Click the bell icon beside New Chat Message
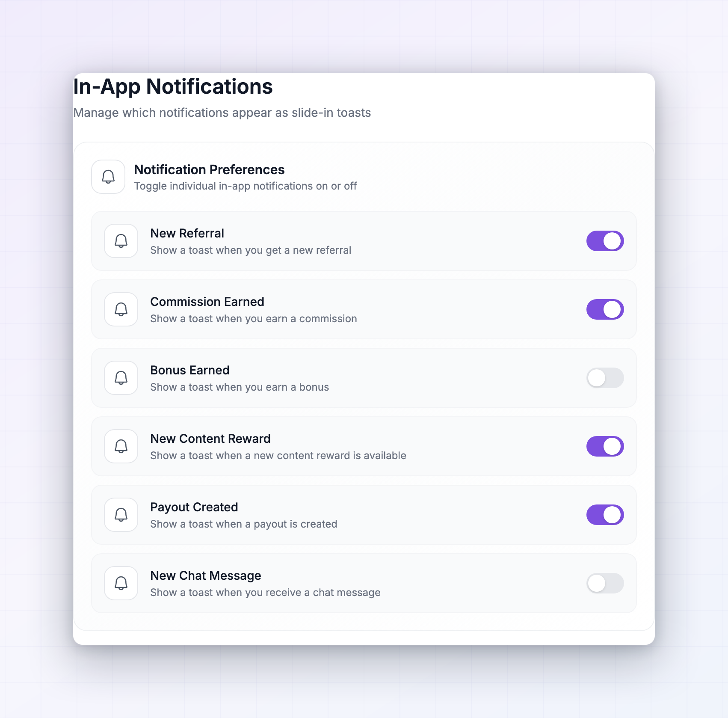Image resolution: width=728 pixels, height=718 pixels. [121, 583]
